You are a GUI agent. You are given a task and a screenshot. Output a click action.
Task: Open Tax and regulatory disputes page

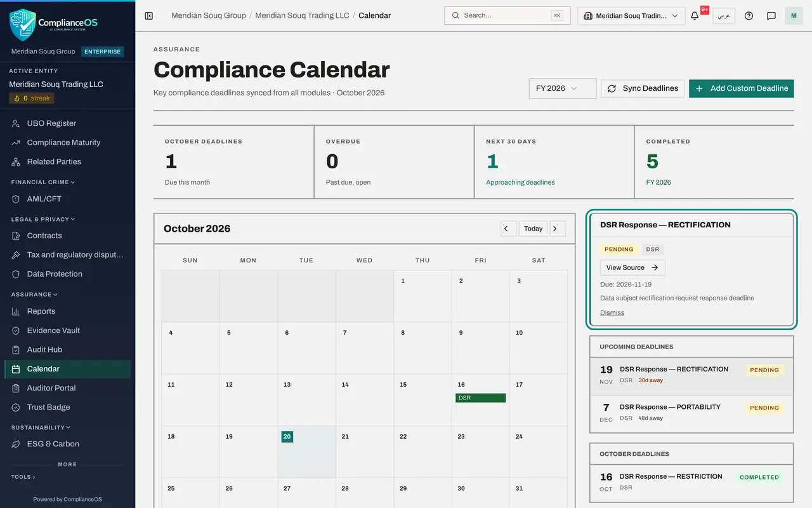[67, 255]
